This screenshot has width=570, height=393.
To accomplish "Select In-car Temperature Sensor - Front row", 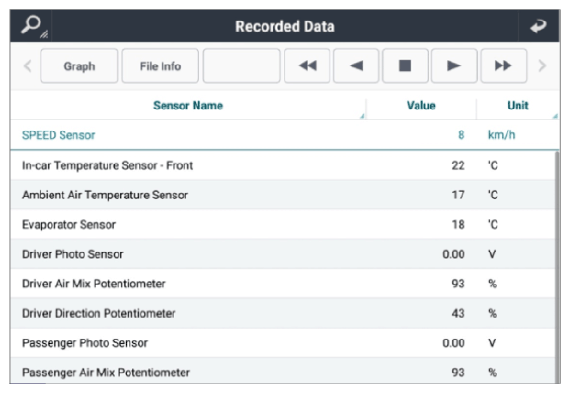I will (283, 165).
